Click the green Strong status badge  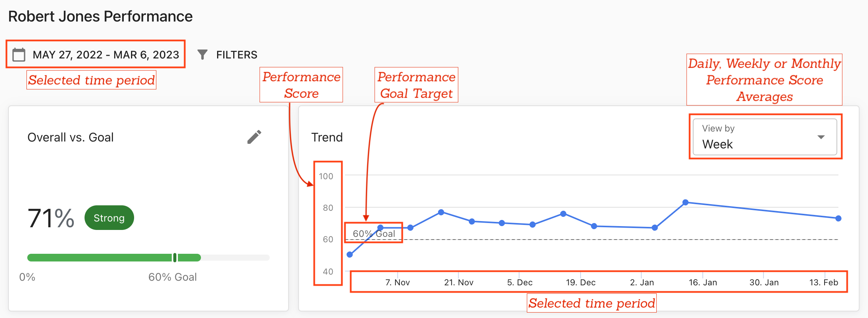click(109, 218)
